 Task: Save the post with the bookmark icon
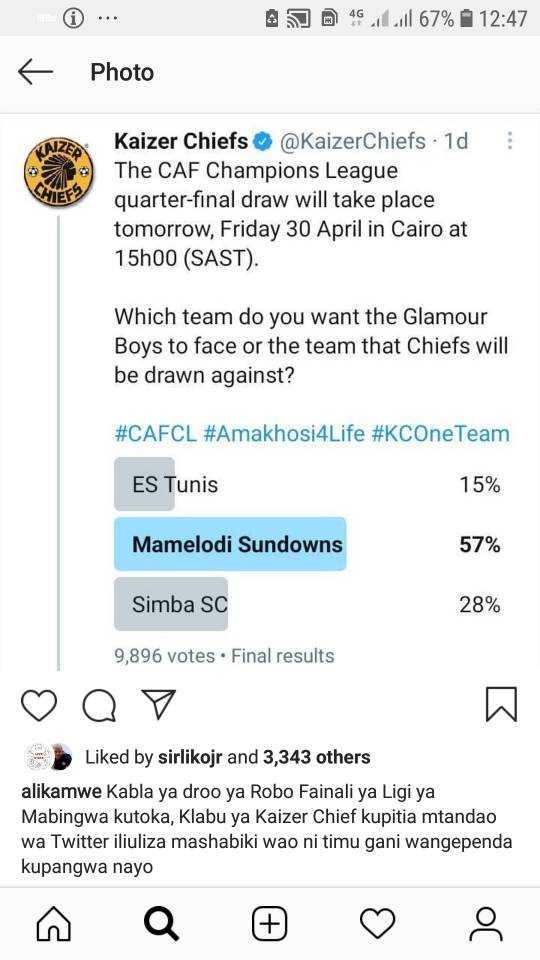501,705
